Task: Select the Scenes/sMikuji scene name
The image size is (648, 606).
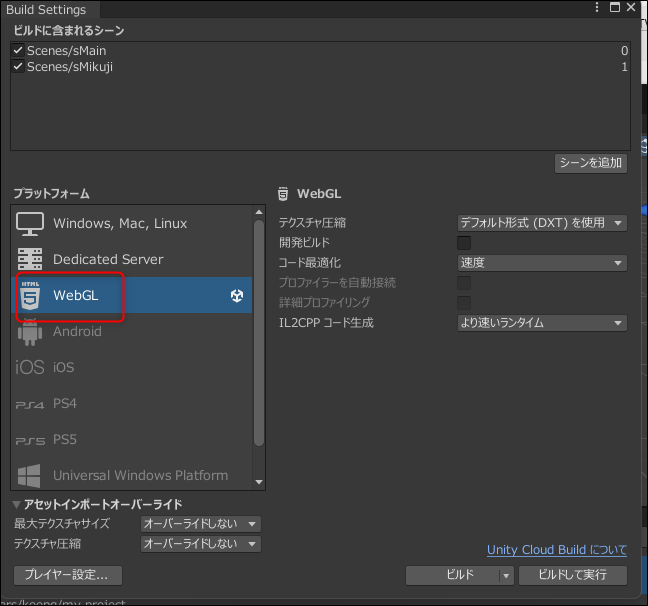Action: (70, 67)
